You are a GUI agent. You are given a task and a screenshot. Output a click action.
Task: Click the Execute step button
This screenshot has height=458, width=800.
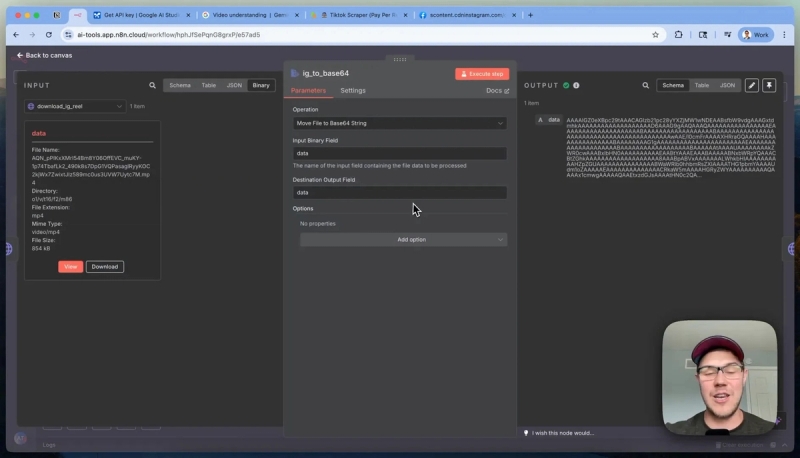482,74
